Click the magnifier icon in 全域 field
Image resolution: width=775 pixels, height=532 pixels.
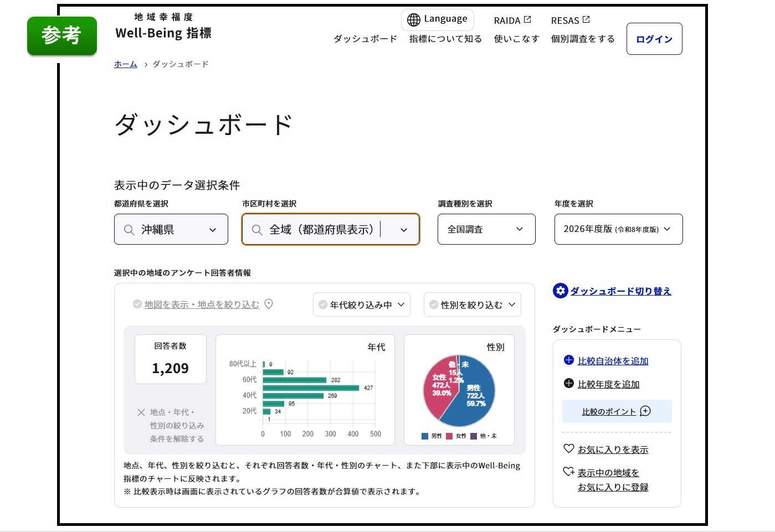click(257, 230)
